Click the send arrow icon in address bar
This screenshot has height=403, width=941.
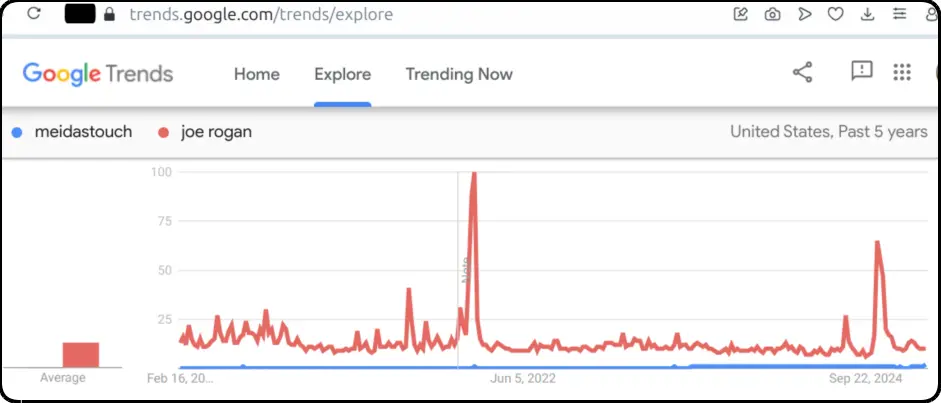(804, 14)
